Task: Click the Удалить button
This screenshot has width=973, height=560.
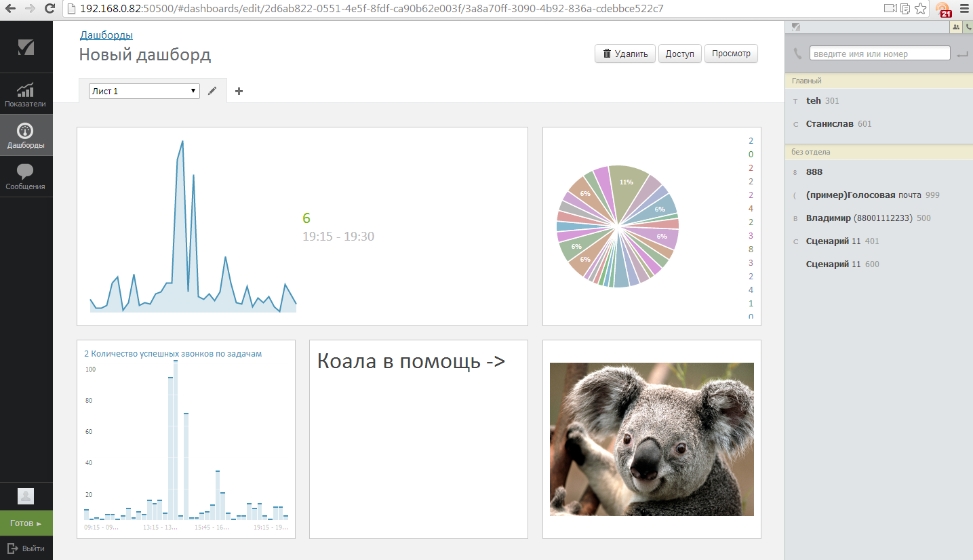Action: click(x=625, y=54)
